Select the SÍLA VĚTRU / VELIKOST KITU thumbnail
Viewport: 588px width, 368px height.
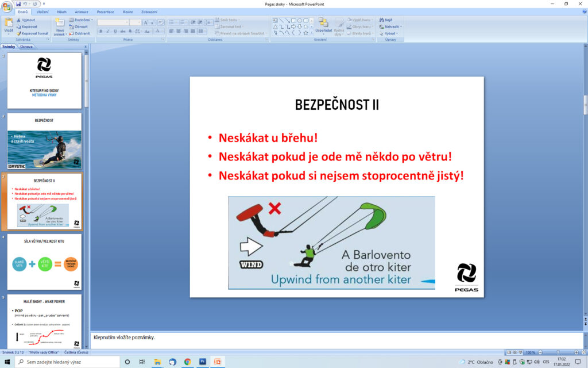[x=44, y=262]
